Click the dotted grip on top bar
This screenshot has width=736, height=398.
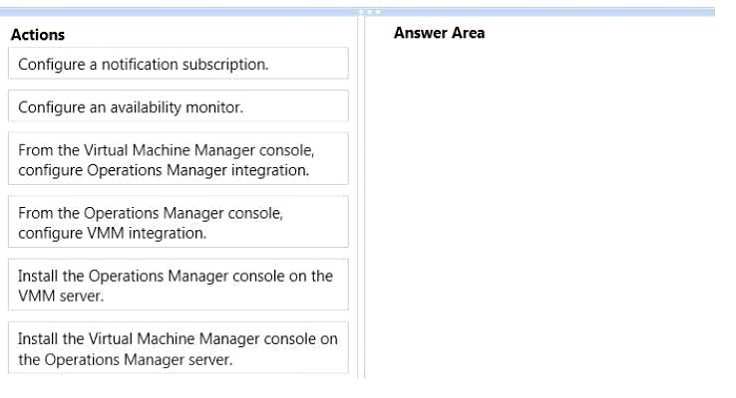[370, 12]
